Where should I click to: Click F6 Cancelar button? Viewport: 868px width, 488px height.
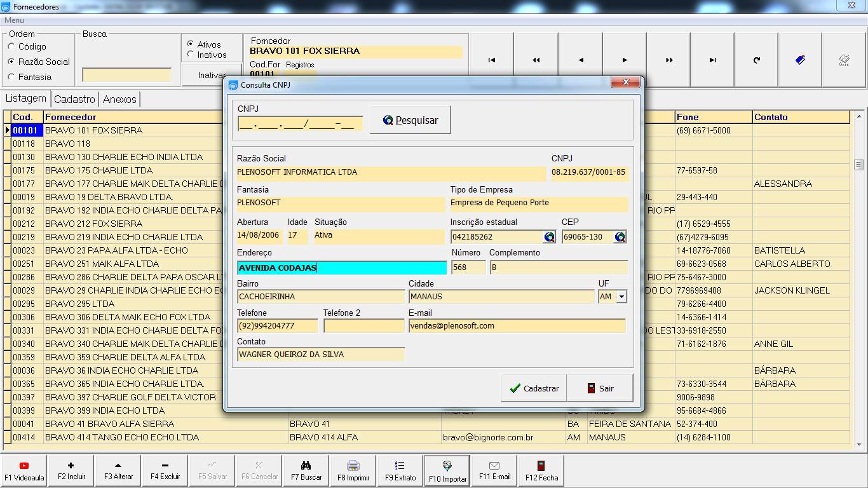(x=259, y=470)
